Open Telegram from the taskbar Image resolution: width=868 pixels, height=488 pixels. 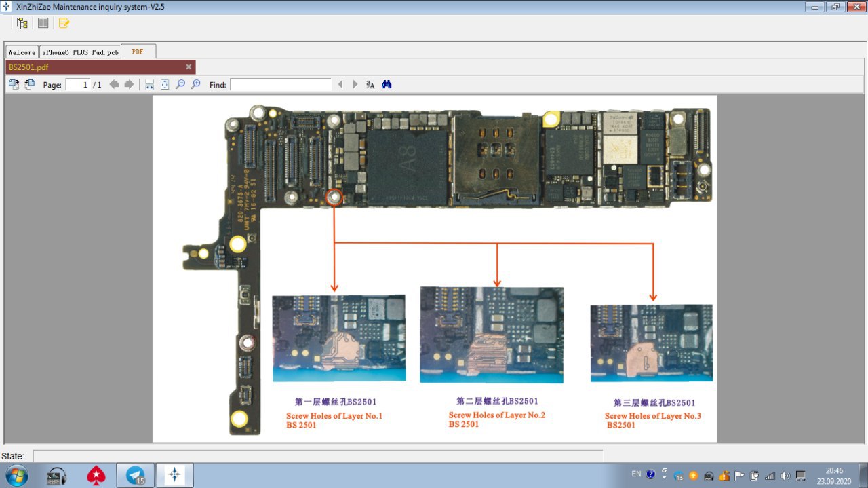tap(136, 476)
